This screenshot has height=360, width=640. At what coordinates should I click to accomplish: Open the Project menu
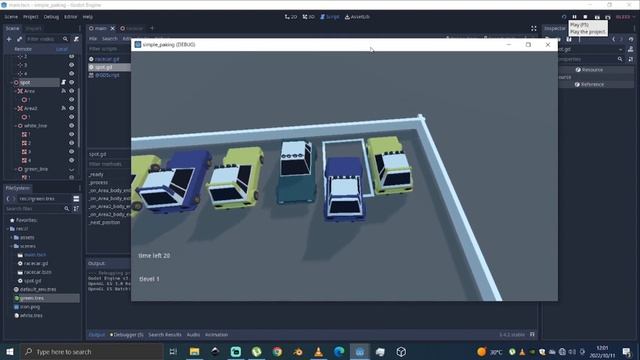pyautogui.click(x=31, y=17)
